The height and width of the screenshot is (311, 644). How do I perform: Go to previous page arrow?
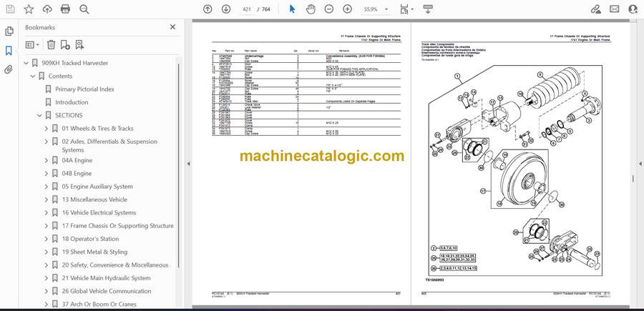point(208,9)
